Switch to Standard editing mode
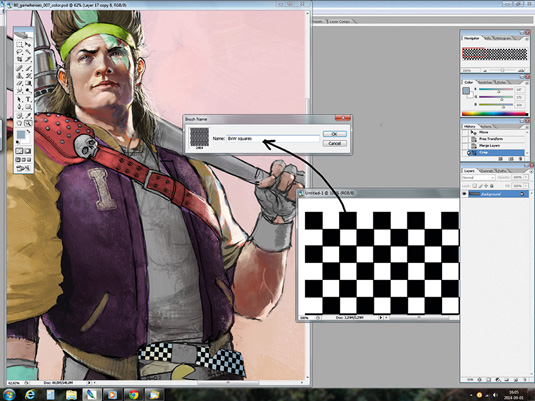The width and height of the screenshot is (535, 401). coord(19,151)
